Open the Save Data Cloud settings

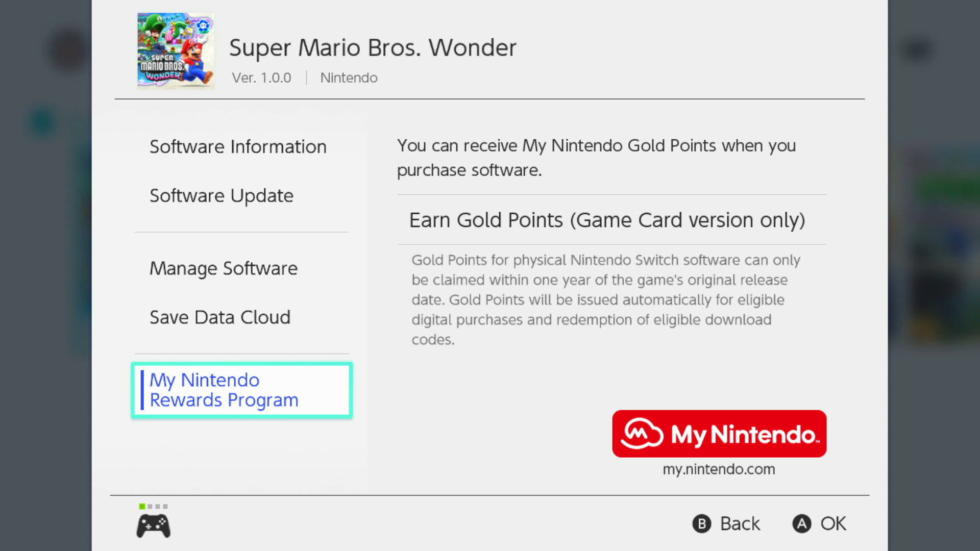(219, 317)
